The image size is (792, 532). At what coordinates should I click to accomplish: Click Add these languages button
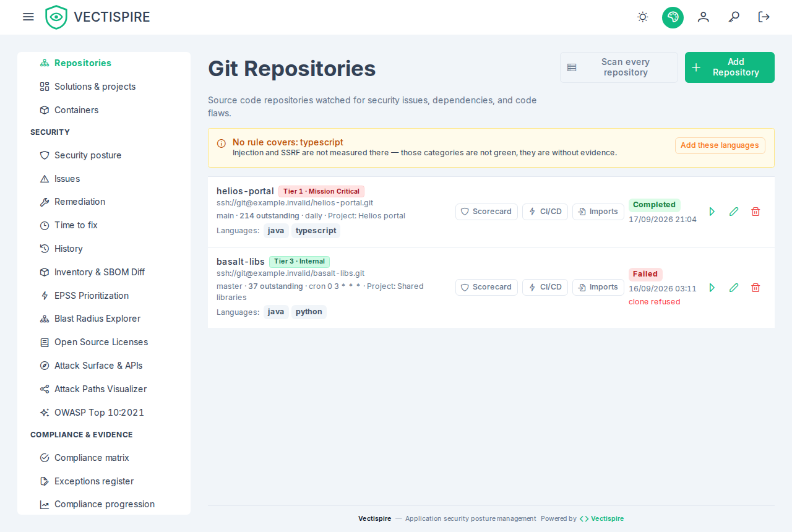tap(720, 145)
